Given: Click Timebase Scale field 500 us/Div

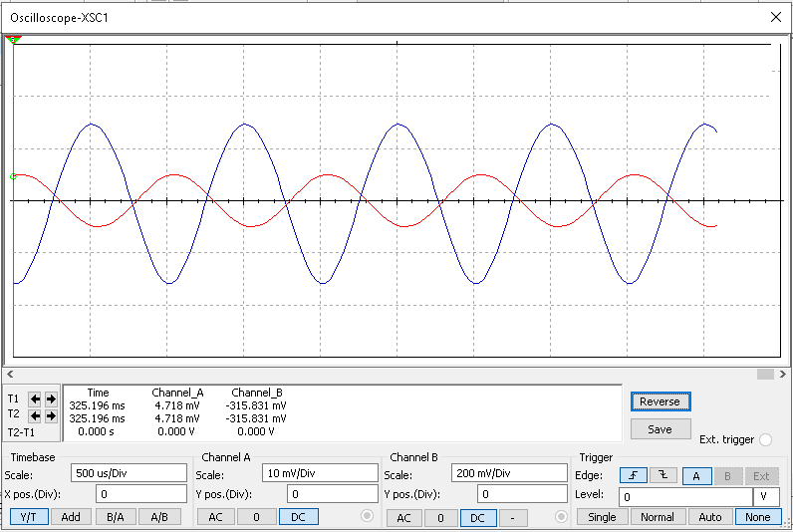Looking at the screenshot, I should [x=129, y=473].
